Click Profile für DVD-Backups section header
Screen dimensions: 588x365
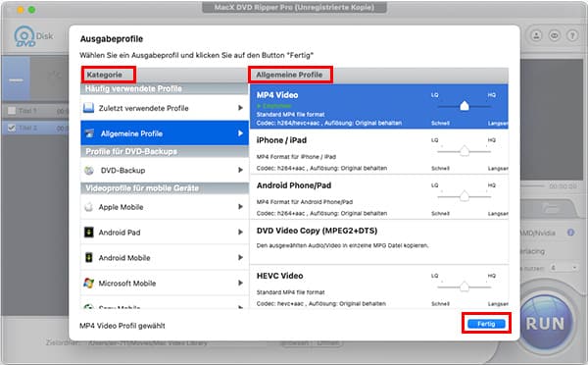pyautogui.click(x=165, y=152)
